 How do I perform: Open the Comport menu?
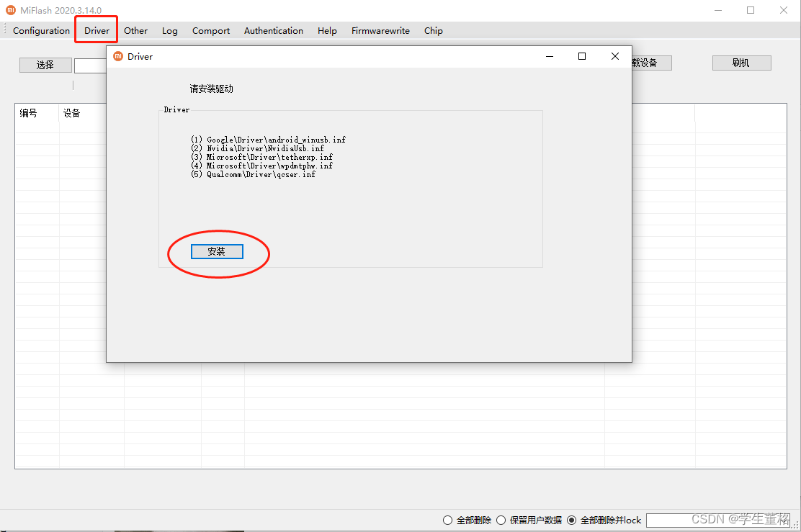click(x=211, y=31)
